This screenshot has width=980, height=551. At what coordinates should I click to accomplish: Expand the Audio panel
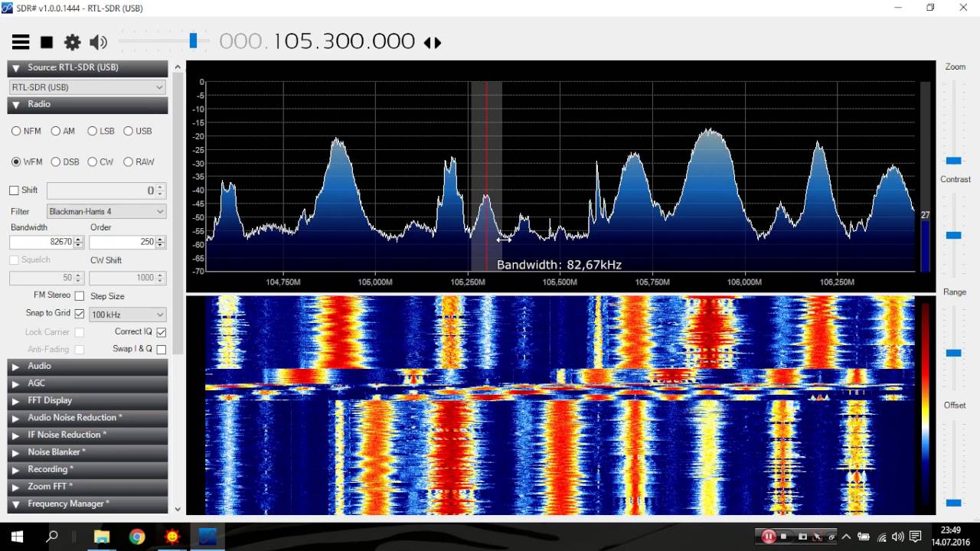[87, 366]
